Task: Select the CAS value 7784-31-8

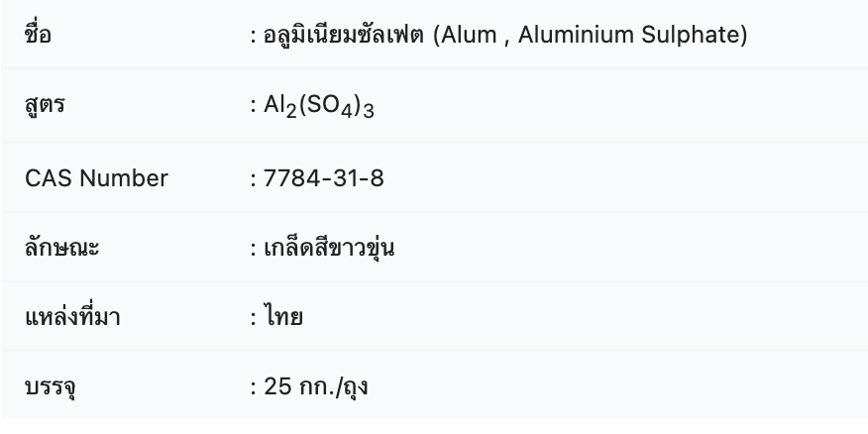Action: (323, 178)
